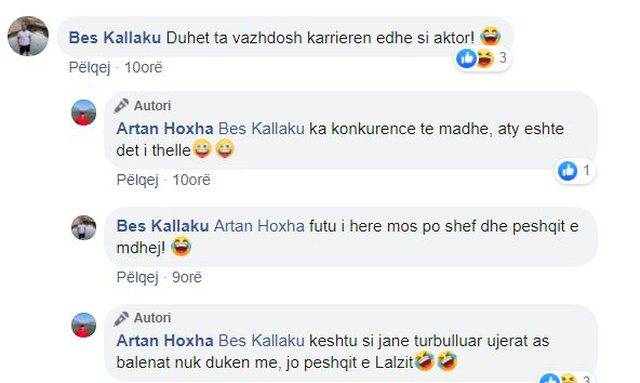Image resolution: width=640 pixels, height=383 pixels.
Task: Open Artan Hoxha author name in last reply
Action: (164, 341)
